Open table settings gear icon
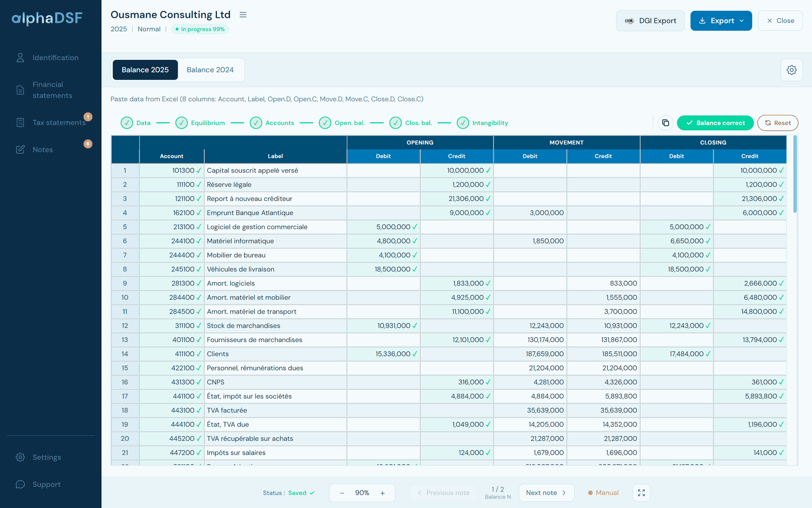 [791, 70]
